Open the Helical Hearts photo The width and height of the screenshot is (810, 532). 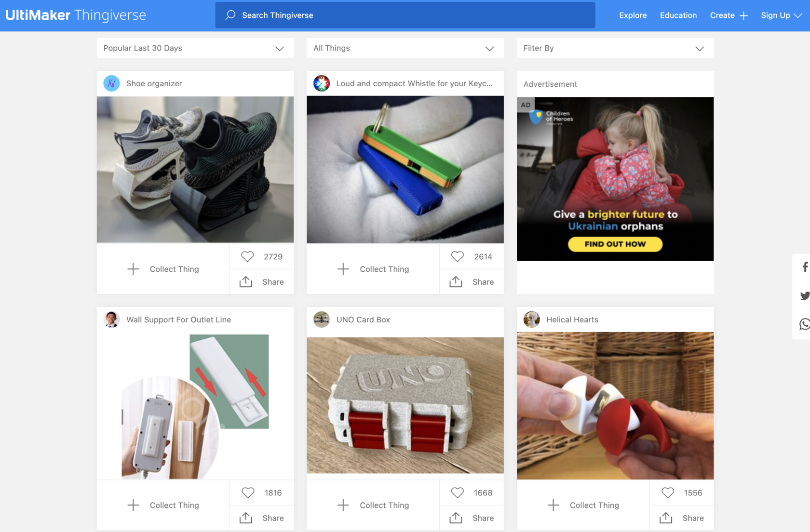click(x=615, y=406)
